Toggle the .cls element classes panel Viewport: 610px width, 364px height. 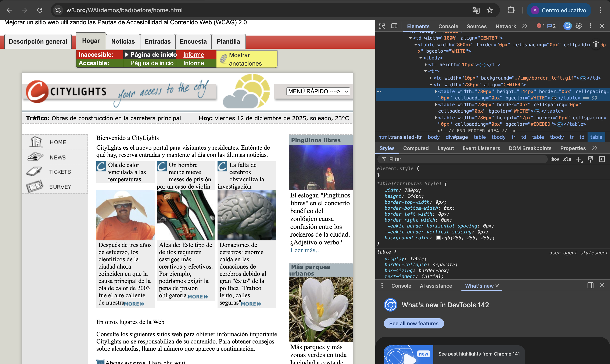pos(567,159)
